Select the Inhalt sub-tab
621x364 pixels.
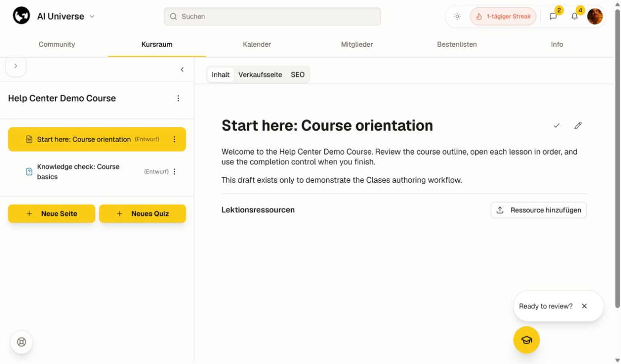tap(221, 75)
